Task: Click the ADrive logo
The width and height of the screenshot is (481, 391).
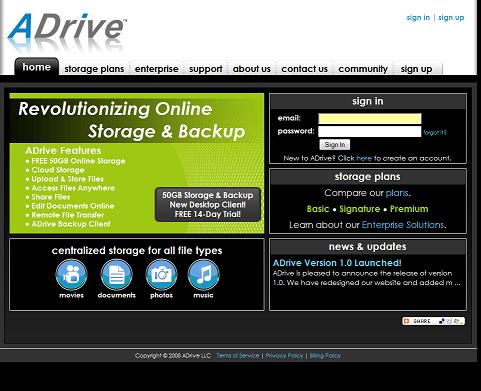Action: [x=67, y=27]
